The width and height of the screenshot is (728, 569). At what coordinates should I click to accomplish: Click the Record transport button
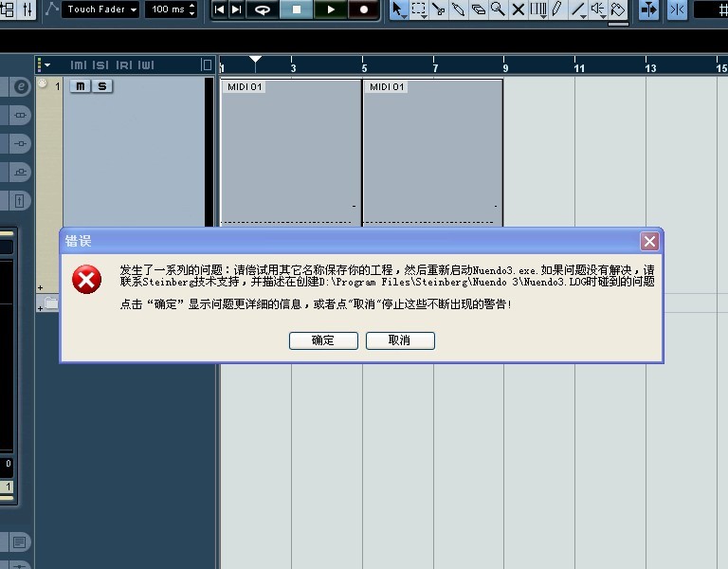[x=364, y=9]
